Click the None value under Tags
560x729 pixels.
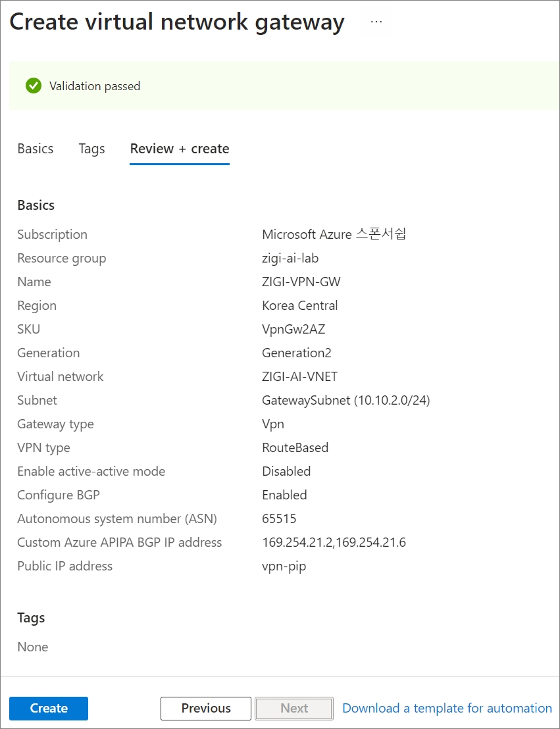[x=32, y=647]
